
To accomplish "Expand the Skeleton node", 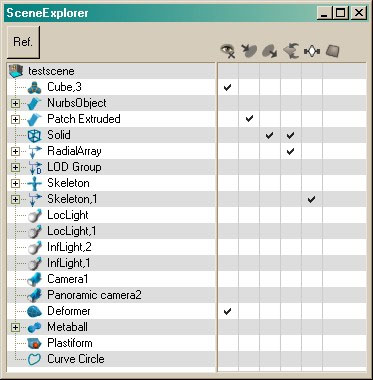I will [15, 183].
